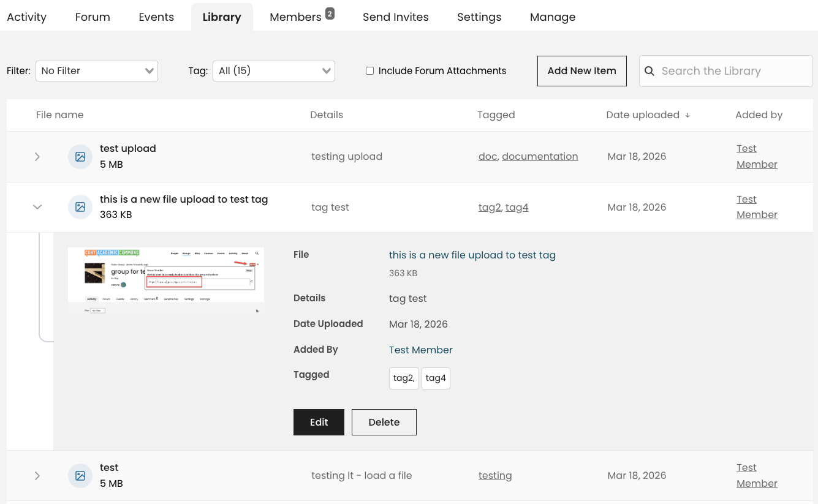Viewport: 818px width, 504px height.
Task: Click image icon for 'test' 5 MB row
Action: coord(80,476)
